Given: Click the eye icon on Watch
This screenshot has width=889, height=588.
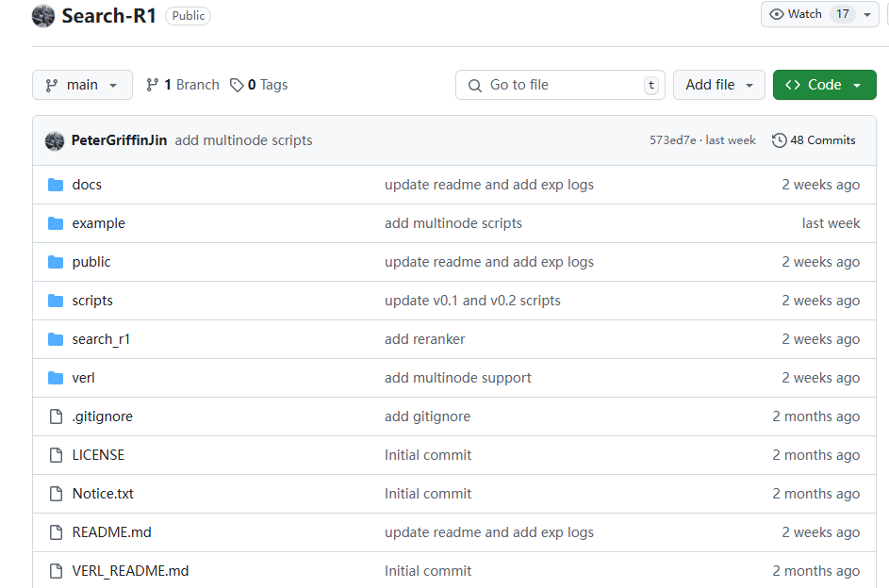Looking at the screenshot, I should [x=776, y=14].
